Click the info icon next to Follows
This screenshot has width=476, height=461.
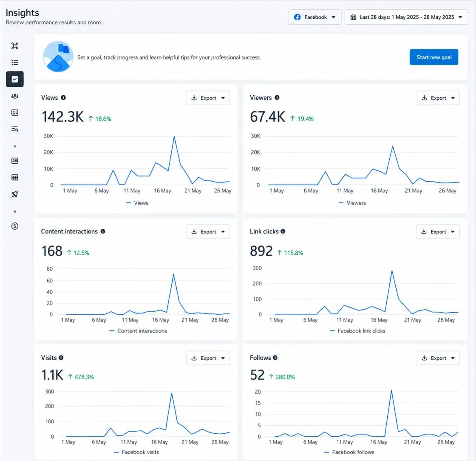[275, 357]
